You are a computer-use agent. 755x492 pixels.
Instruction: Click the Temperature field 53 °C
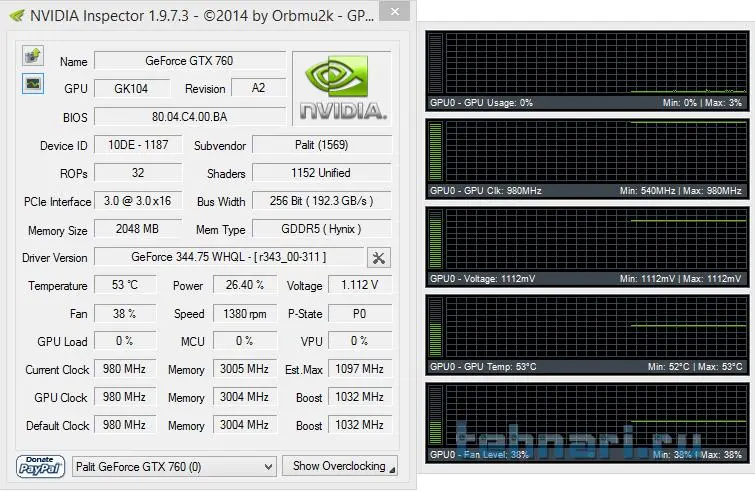click(x=125, y=285)
